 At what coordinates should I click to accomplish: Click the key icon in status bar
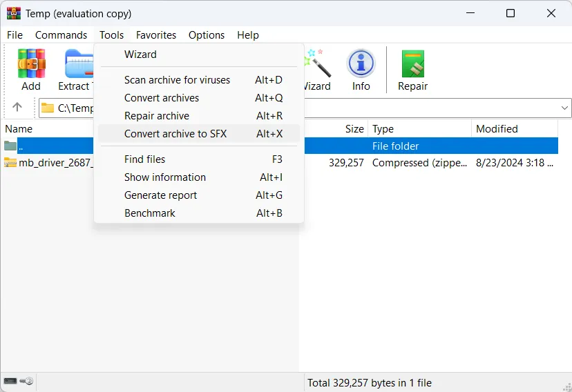(26, 381)
